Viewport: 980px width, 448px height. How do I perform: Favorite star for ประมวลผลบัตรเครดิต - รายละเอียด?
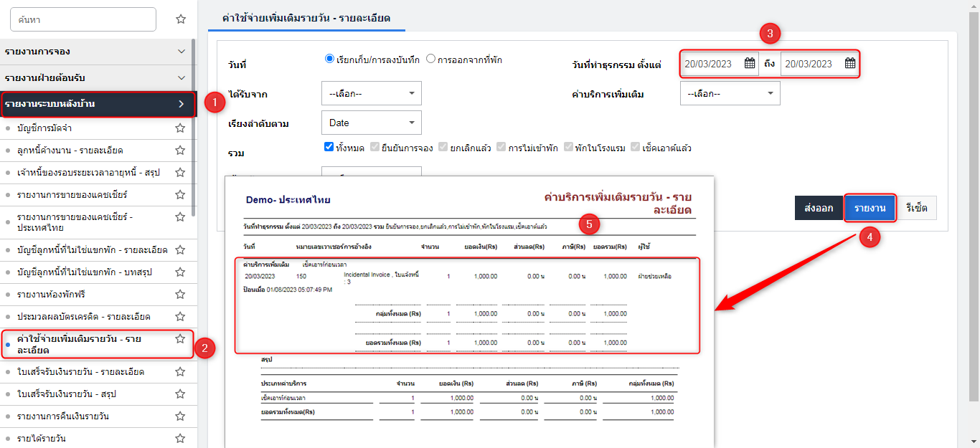[x=180, y=317]
